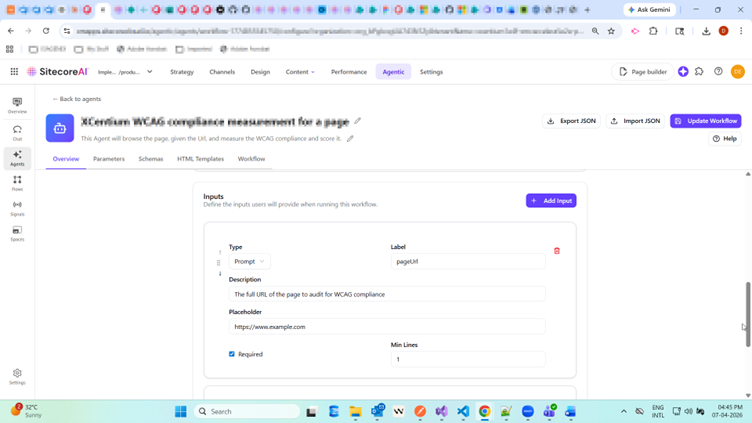Click the help question mark in top bar
The height and width of the screenshot is (423, 752).
click(x=718, y=72)
